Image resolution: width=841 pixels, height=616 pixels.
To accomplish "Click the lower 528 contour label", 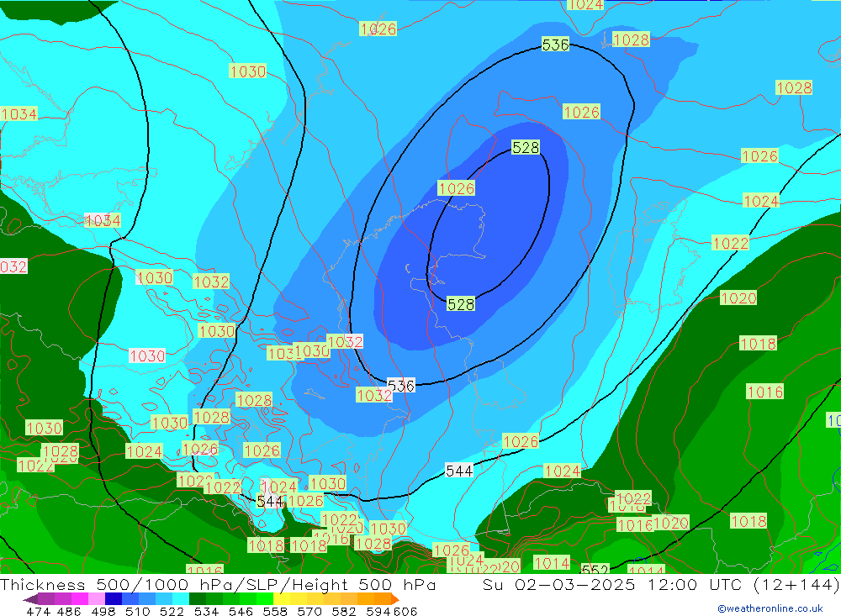I will [x=461, y=304].
